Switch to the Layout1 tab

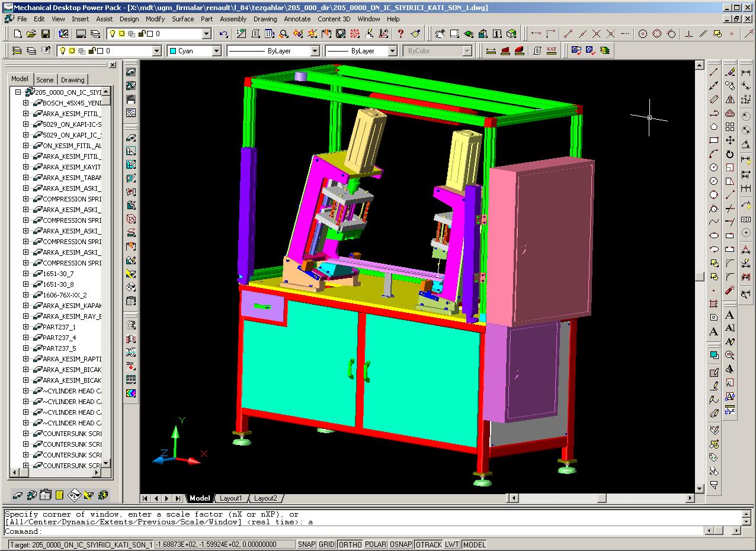tap(231, 498)
